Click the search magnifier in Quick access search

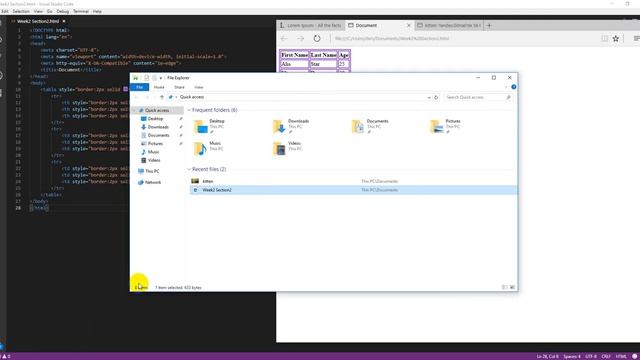coord(508,97)
